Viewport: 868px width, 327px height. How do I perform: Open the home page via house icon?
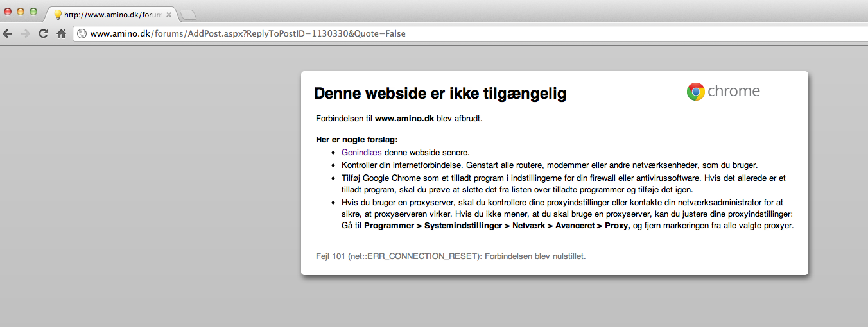pos(62,34)
